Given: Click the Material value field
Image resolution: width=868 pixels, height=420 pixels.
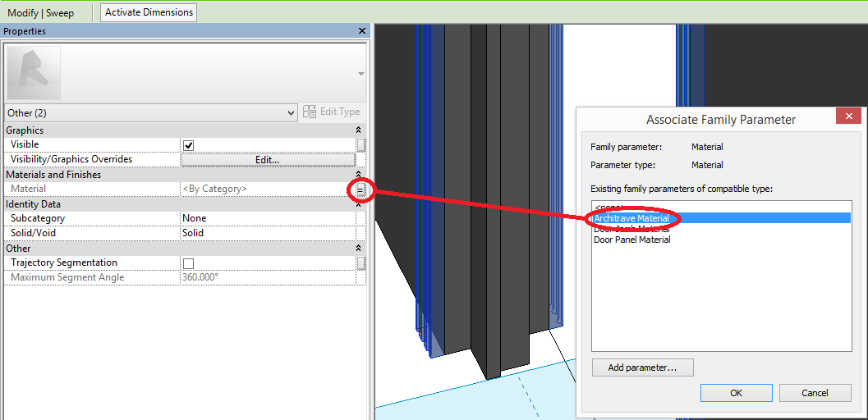Looking at the screenshot, I should 267,189.
